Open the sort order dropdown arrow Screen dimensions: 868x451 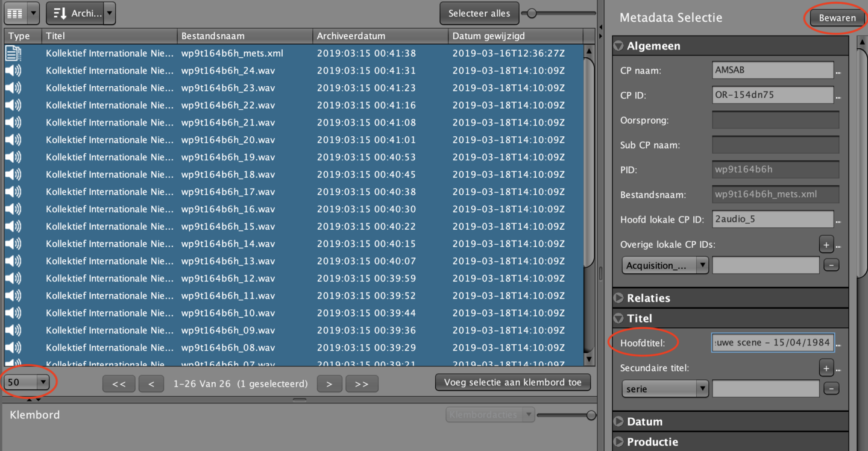(x=109, y=13)
